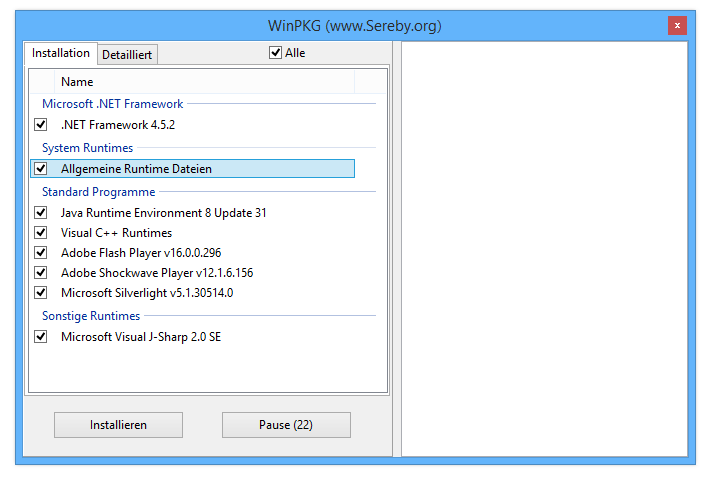Select the Adobe Flash Player v16.0.0.296 text

coord(141,253)
